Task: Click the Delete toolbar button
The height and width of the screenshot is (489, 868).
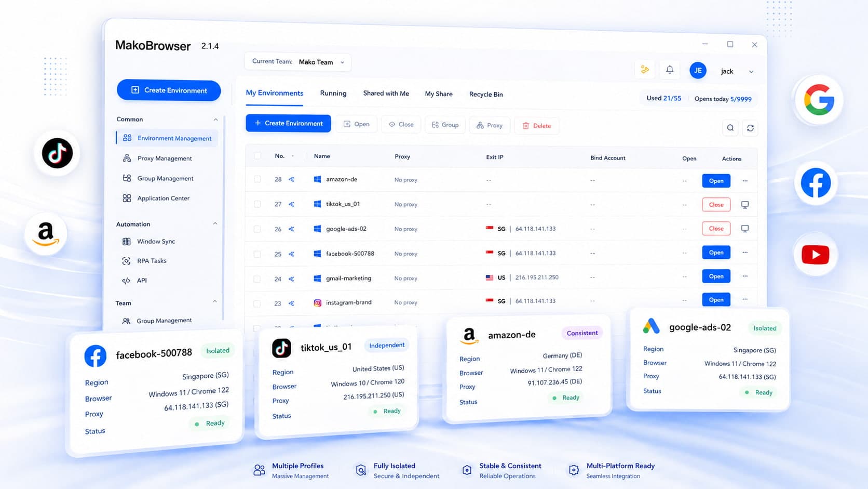Action: pos(537,126)
